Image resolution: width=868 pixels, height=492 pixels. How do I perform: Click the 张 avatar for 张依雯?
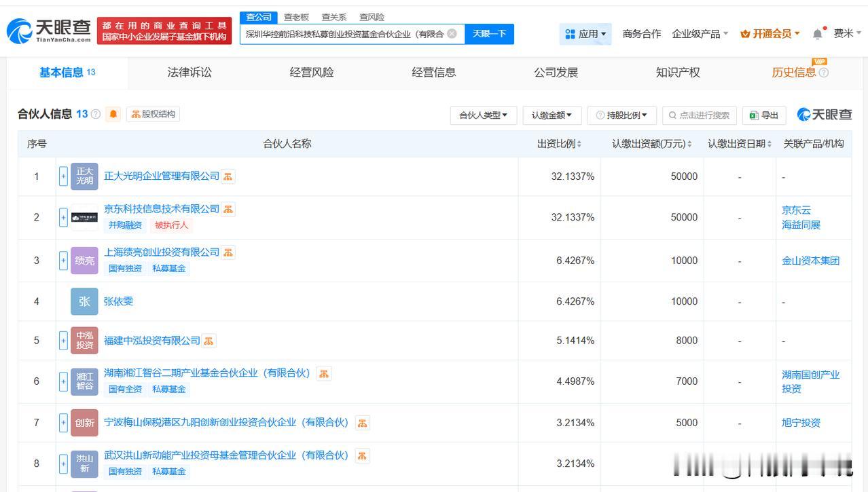[x=84, y=301]
